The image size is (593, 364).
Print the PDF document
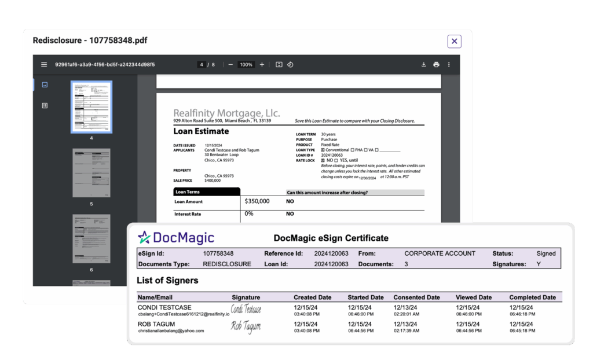point(436,65)
